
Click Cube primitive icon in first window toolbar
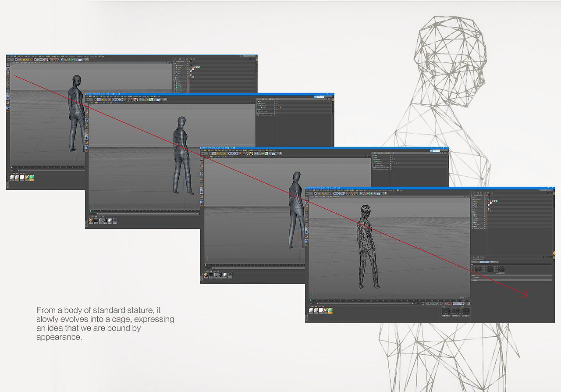62,60
